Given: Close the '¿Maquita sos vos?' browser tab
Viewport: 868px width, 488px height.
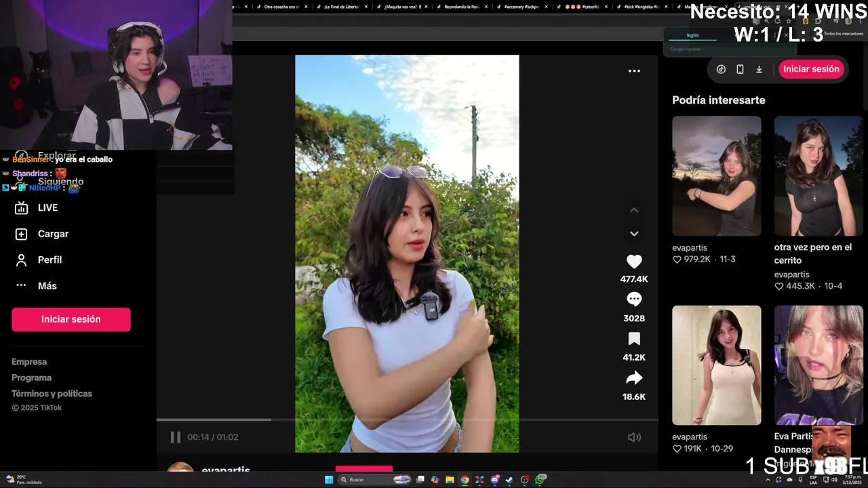Looking at the screenshot, I should coord(427,7).
